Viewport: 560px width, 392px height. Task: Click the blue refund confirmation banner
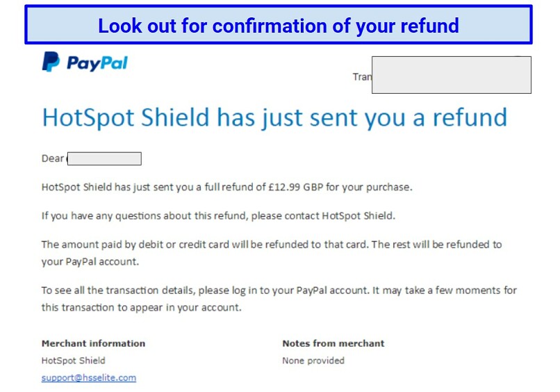pos(278,25)
